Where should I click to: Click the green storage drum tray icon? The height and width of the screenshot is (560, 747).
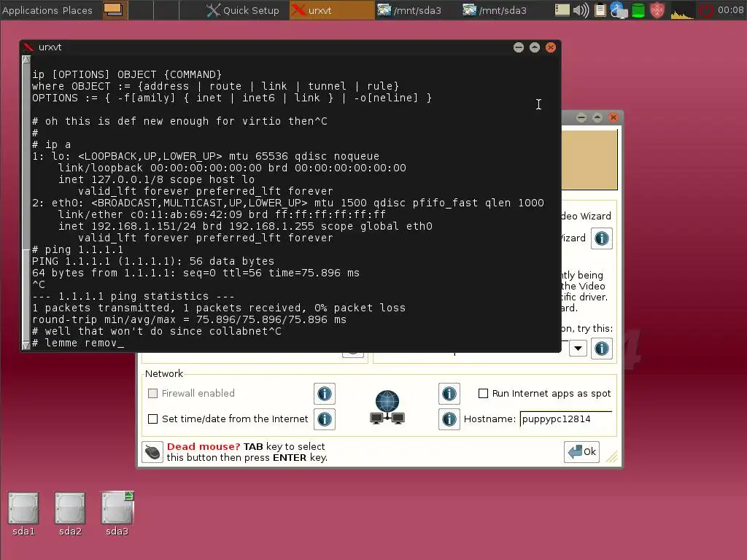tap(638, 10)
